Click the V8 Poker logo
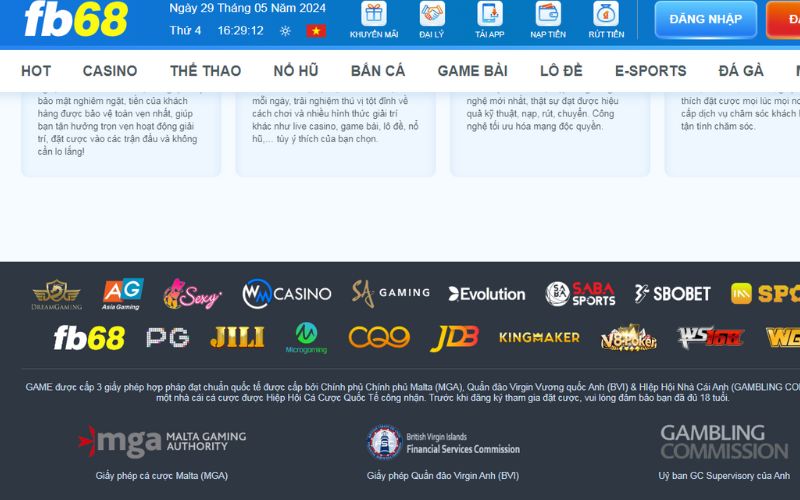800x500 pixels. [x=629, y=338]
